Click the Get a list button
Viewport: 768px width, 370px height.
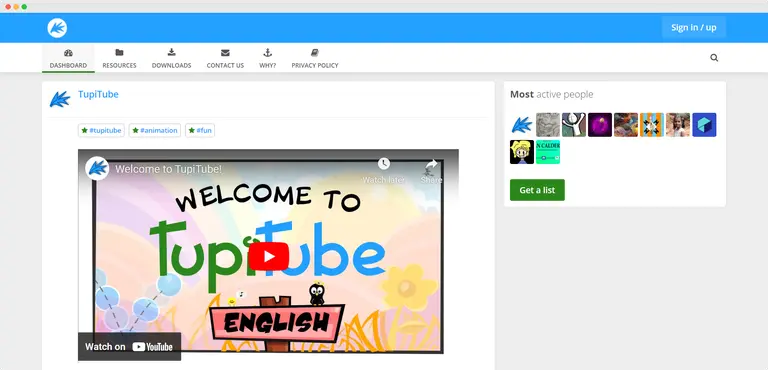coord(537,190)
